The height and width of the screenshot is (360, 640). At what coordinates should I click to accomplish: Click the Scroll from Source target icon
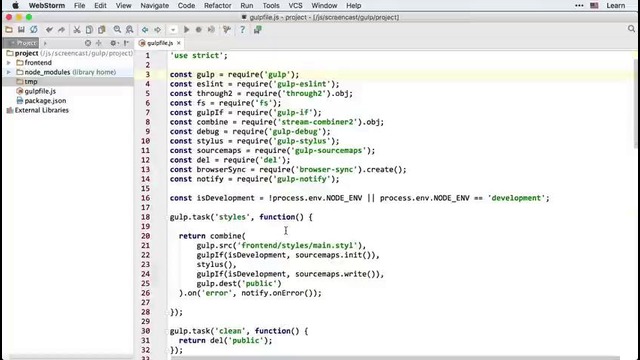pyautogui.click(x=88, y=43)
